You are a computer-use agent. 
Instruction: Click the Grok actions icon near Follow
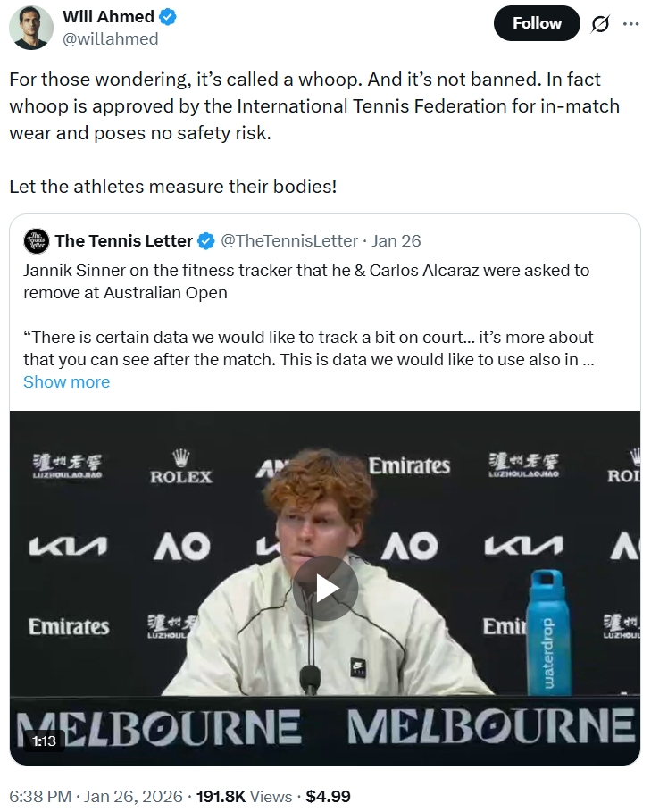(x=602, y=23)
